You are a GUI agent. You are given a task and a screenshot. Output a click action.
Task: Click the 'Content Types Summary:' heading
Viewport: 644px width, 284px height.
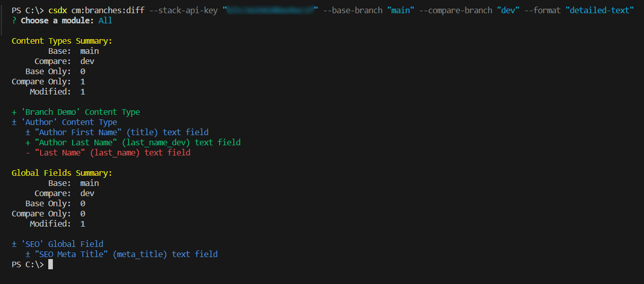pos(62,41)
